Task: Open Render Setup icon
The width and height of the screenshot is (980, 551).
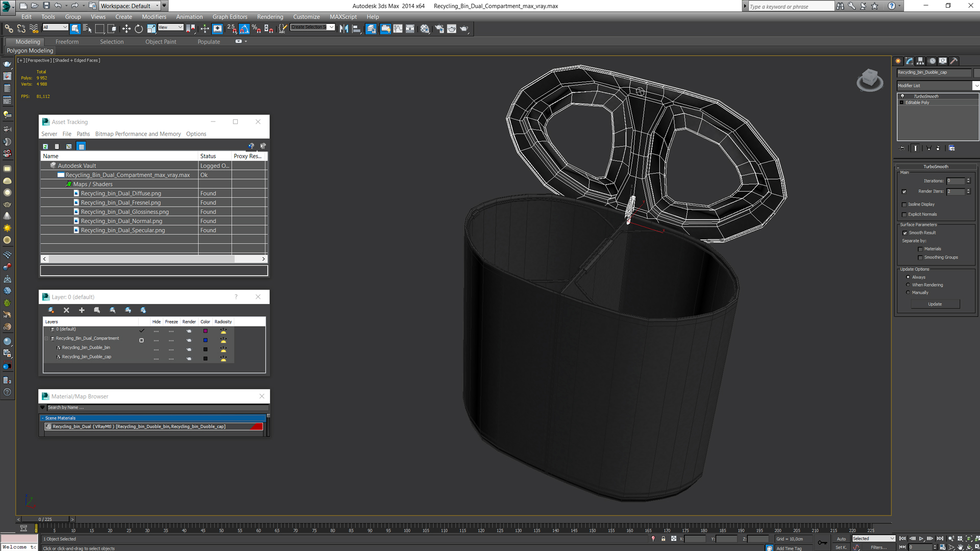Action: (439, 29)
